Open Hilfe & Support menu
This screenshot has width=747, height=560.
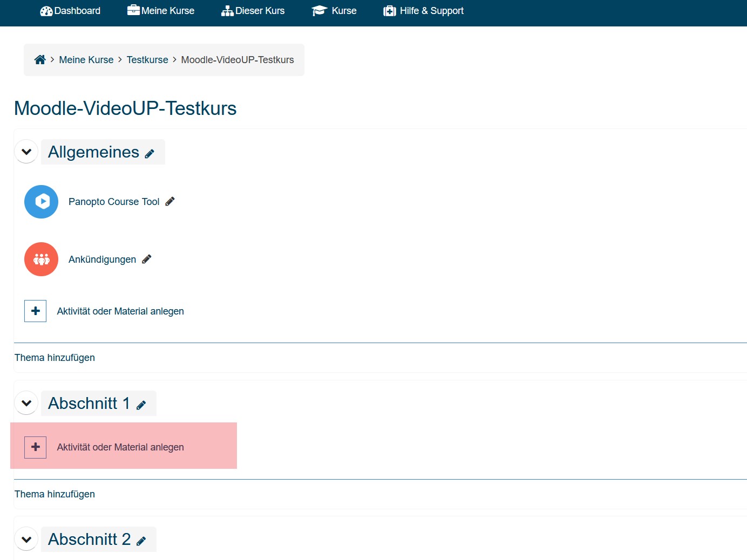pos(424,11)
